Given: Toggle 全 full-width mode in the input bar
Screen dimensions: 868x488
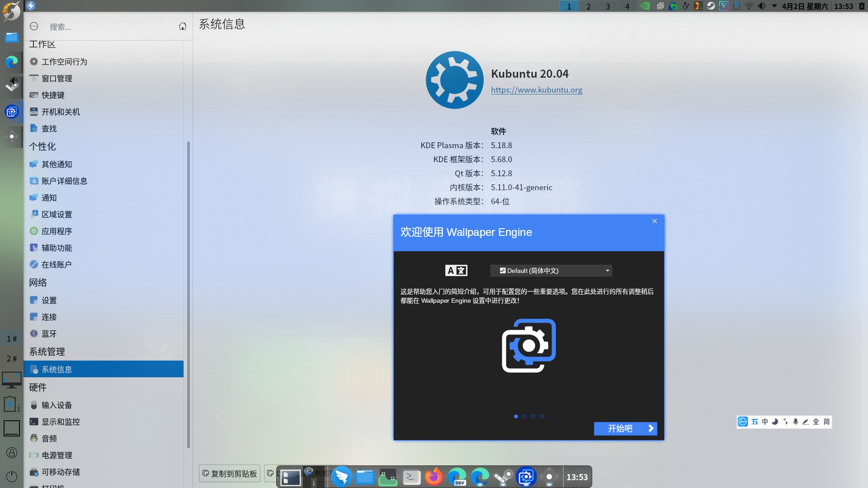Looking at the screenshot, I should [x=816, y=422].
